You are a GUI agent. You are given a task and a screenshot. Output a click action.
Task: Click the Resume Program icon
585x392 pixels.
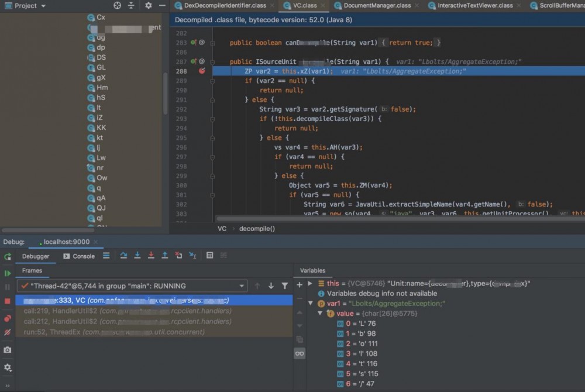click(8, 273)
